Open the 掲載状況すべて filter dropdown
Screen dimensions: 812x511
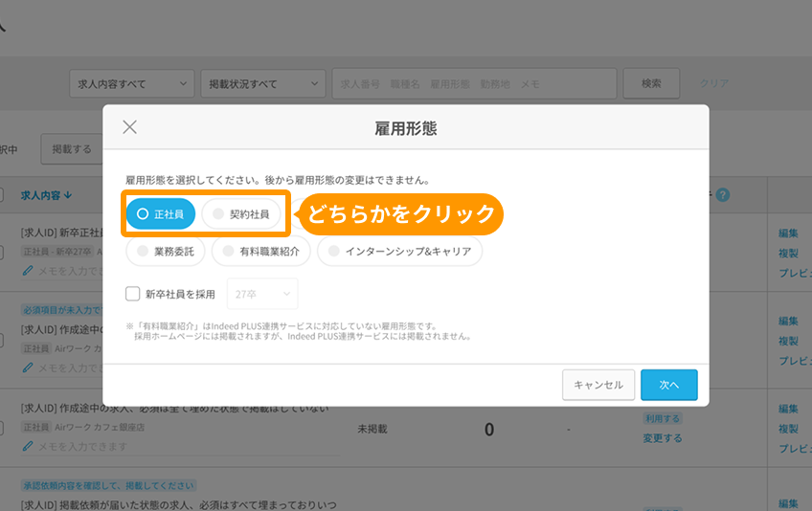pos(263,83)
